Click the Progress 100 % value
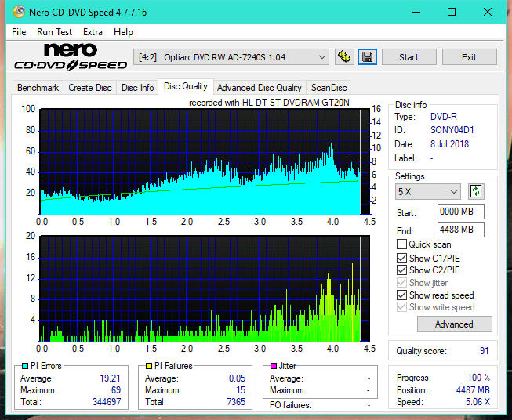The height and width of the screenshot is (420, 512). [x=479, y=378]
